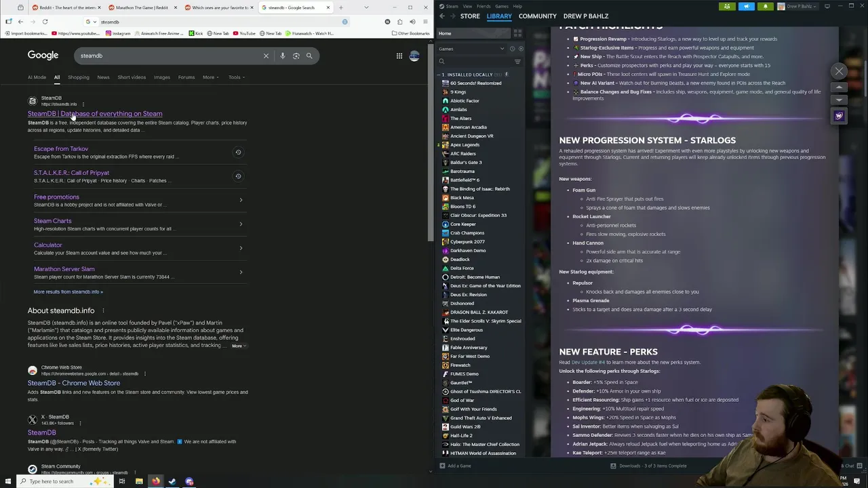
Task: Open Windows Start menu
Action: click(x=9, y=481)
